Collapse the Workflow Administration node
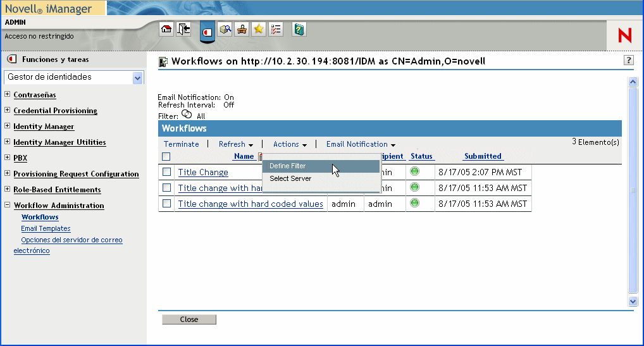Viewport: 644px width, 346px height. click(8, 204)
